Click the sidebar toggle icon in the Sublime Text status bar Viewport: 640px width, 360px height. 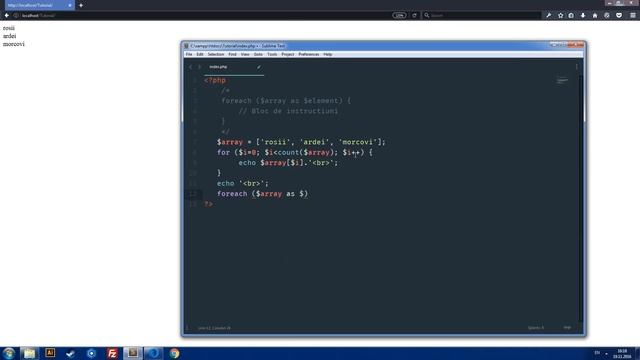pos(187,328)
